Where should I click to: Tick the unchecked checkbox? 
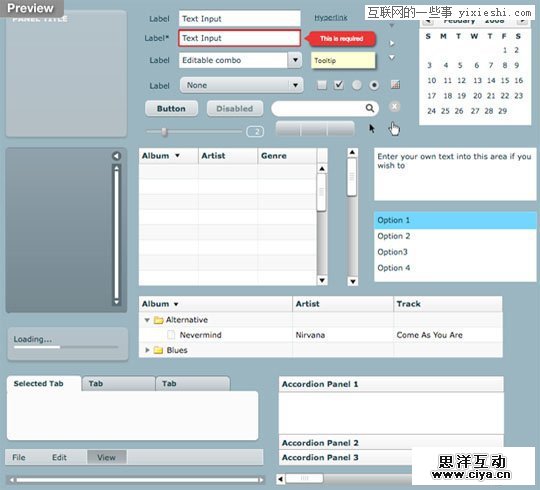click(x=322, y=85)
